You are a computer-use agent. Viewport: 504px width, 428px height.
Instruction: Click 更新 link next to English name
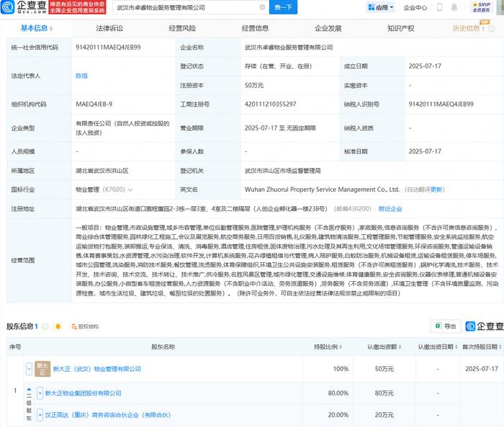tap(436, 190)
